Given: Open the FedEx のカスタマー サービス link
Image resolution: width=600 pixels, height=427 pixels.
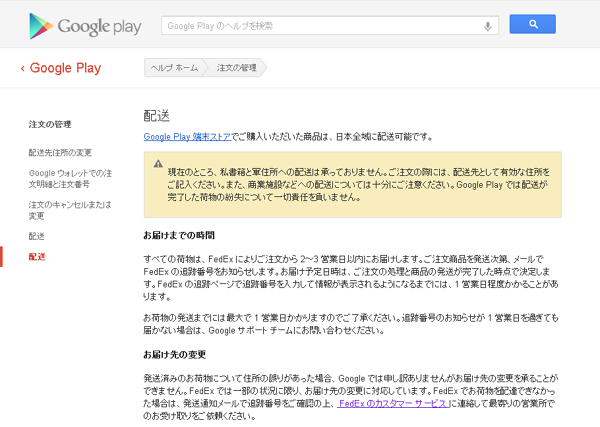Looking at the screenshot, I should coord(393,403).
